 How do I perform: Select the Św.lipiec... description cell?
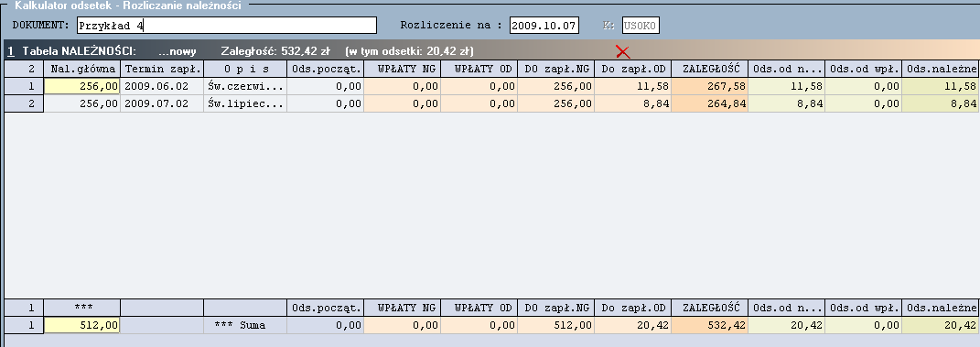pyautogui.click(x=245, y=103)
